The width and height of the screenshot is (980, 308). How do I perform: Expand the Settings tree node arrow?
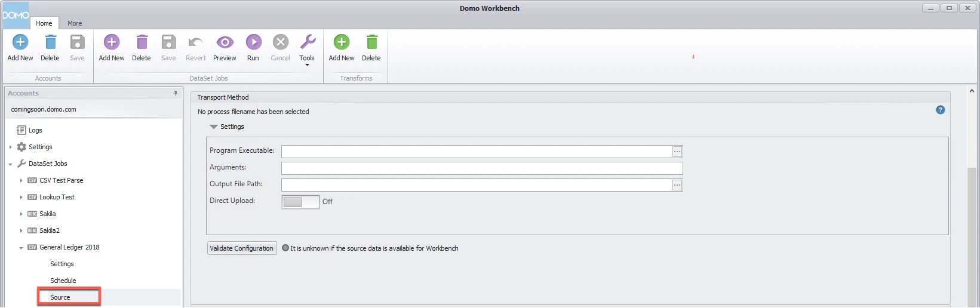(x=11, y=147)
